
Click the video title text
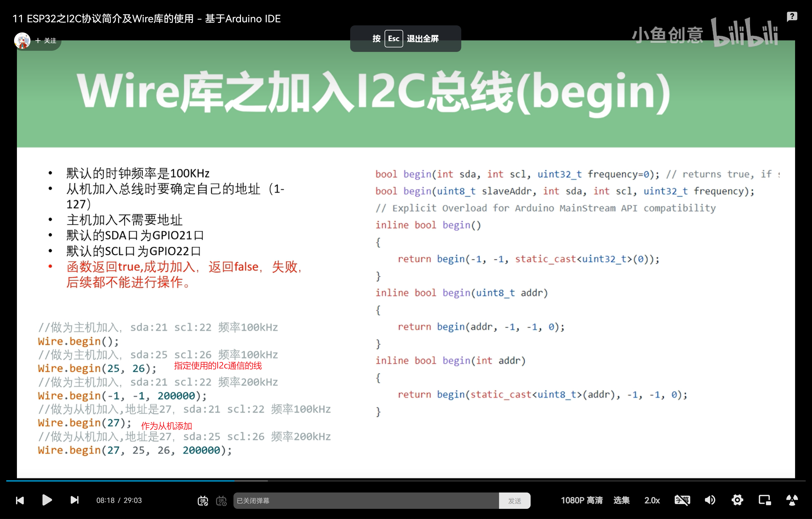(x=146, y=19)
